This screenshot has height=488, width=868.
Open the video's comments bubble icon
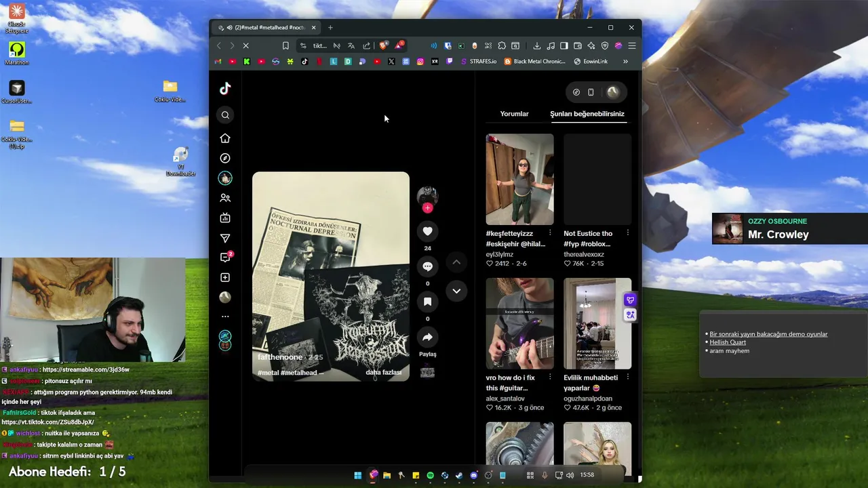427,266
